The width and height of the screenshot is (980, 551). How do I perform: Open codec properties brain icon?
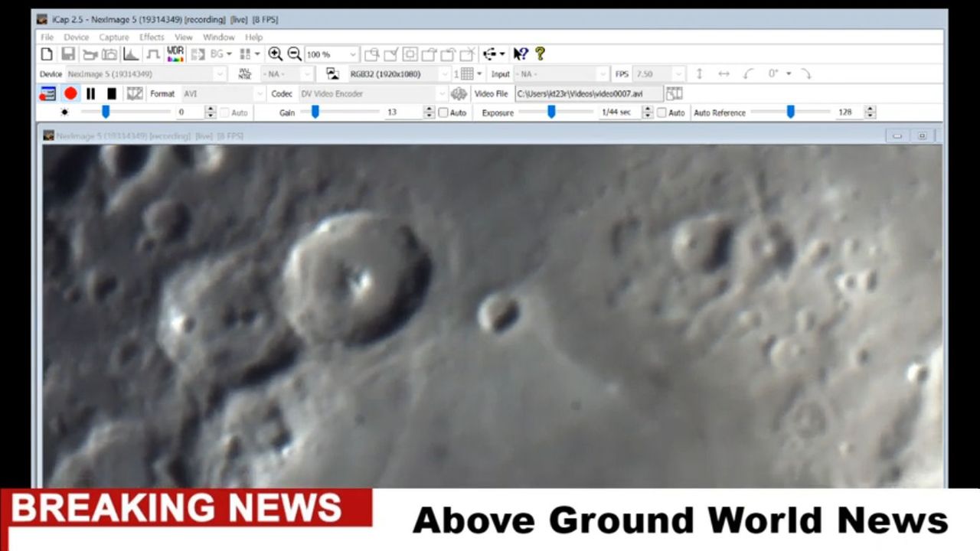pos(459,93)
